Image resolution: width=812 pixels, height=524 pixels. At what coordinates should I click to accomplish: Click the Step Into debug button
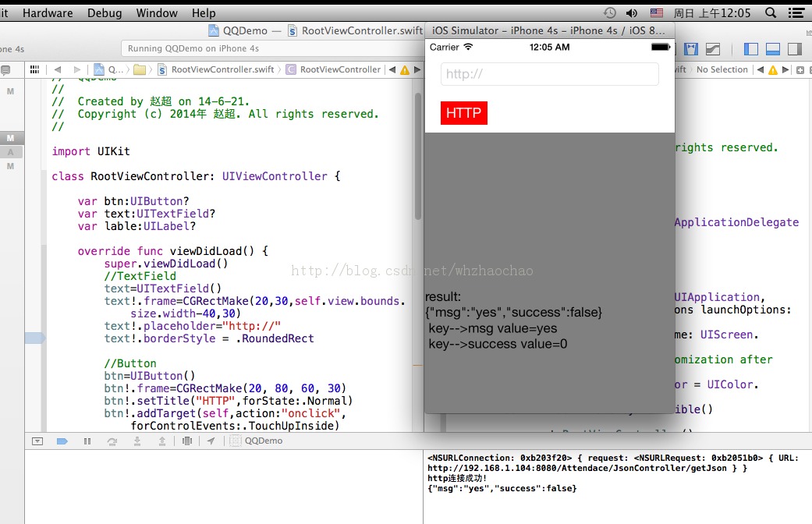(137, 441)
